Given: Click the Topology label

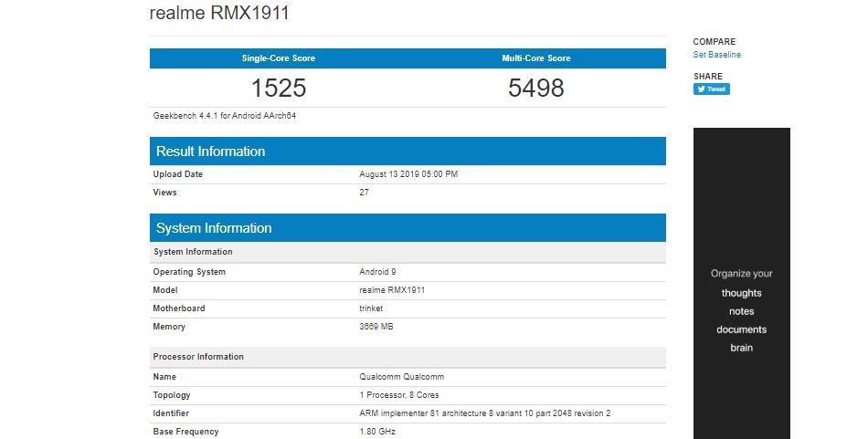Looking at the screenshot, I should pyautogui.click(x=172, y=395).
